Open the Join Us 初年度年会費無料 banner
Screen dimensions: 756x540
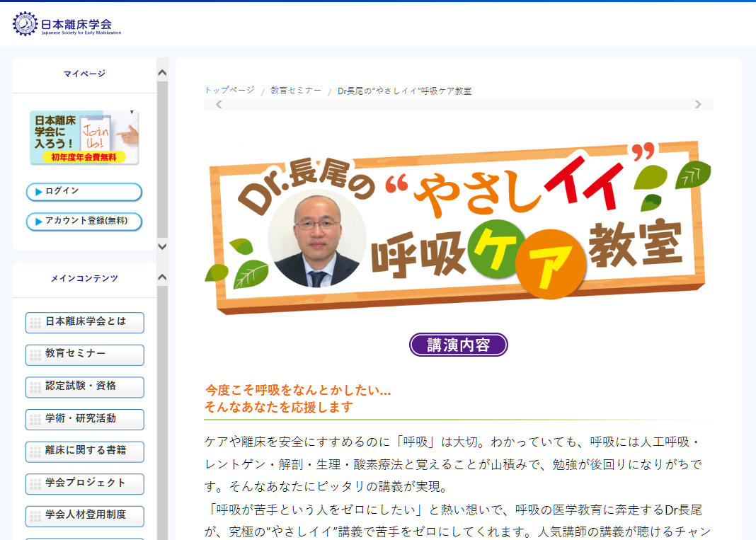pyautogui.click(x=84, y=138)
